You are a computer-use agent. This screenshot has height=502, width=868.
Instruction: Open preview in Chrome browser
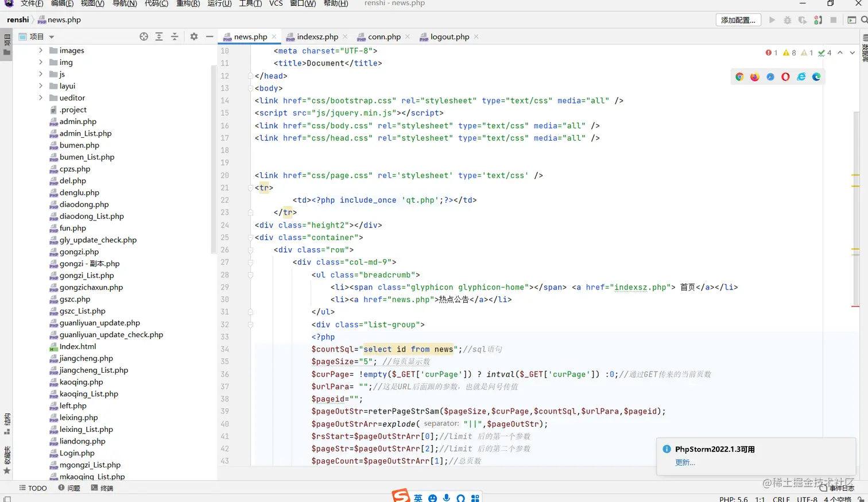[x=739, y=77]
